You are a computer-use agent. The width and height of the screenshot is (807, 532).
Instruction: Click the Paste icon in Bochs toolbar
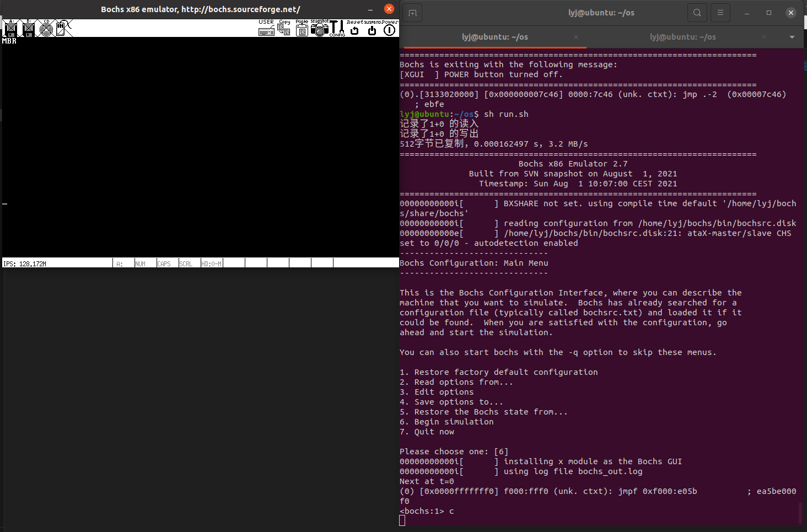302,28
